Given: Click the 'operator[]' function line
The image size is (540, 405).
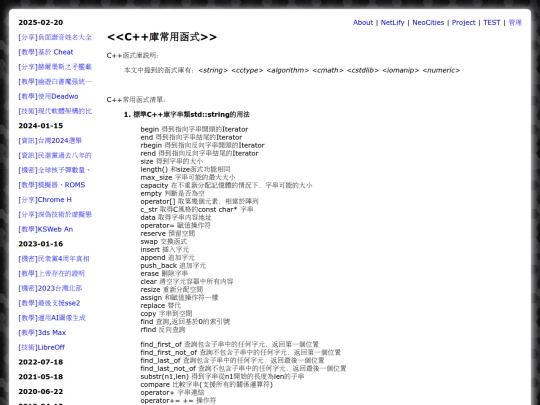Looking at the screenshot, I should click(x=199, y=201).
